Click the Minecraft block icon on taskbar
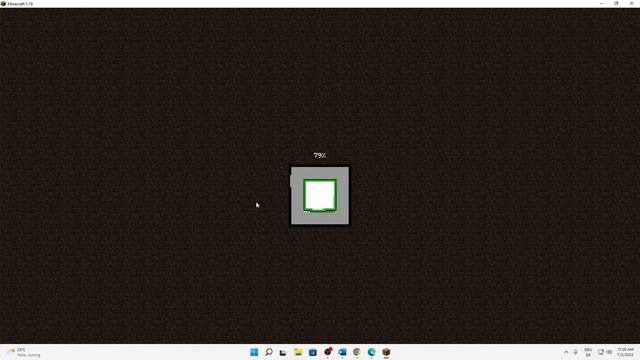The width and height of the screenshot is (640, 360). [386, 352]
